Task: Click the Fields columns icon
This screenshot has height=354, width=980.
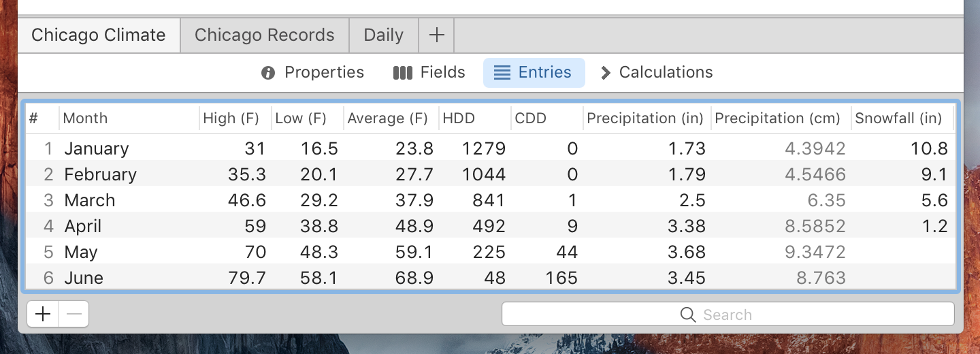Action: click(403, 73)
